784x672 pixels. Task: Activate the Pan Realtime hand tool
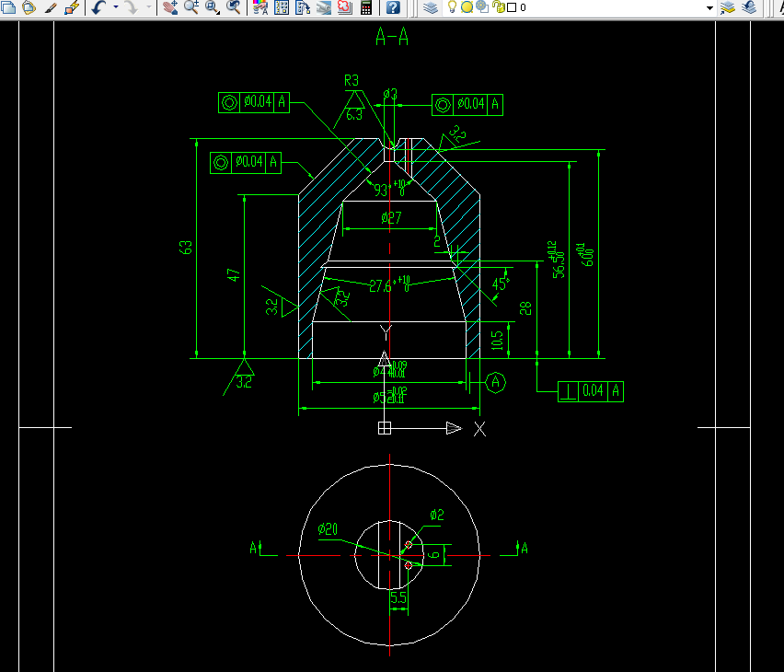[x=170, y=7]
